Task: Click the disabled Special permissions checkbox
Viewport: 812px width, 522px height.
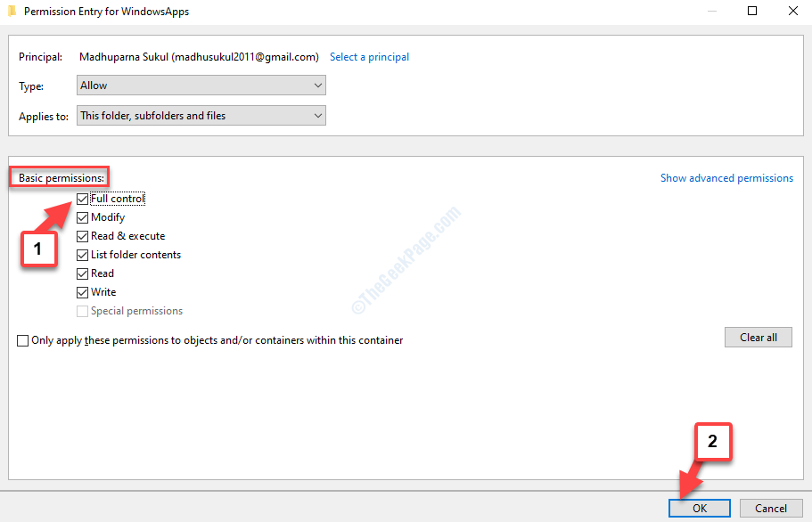Action: [x=82, y=310]
